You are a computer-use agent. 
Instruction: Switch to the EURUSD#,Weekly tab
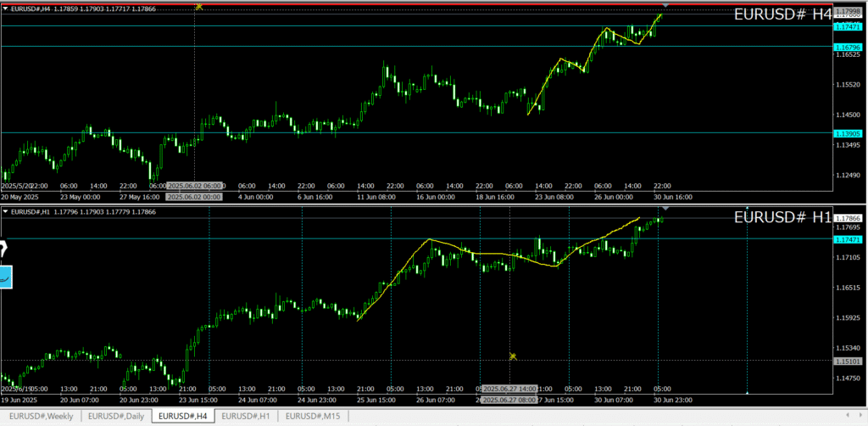[x=41, y=416]
